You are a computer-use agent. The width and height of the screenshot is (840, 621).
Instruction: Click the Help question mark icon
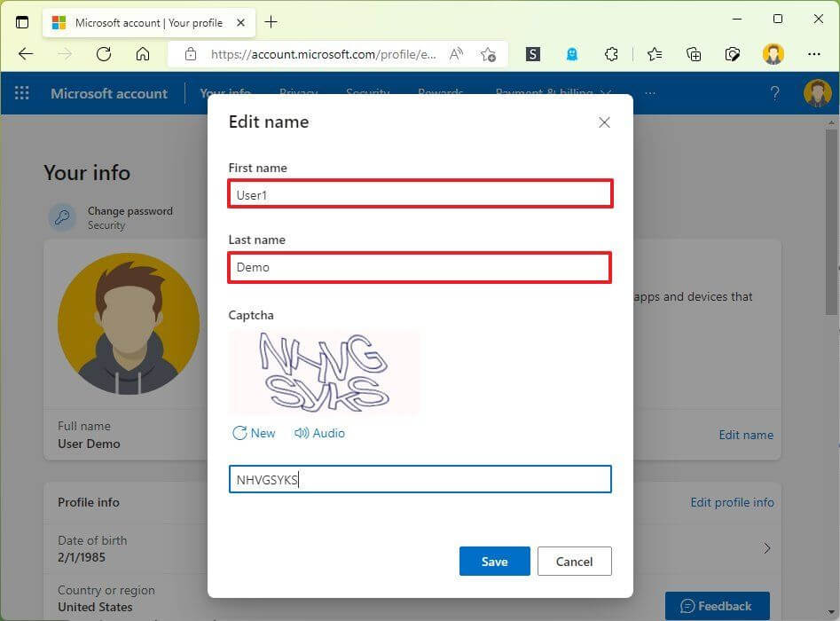pyautogui.click(x=775, y=92)
